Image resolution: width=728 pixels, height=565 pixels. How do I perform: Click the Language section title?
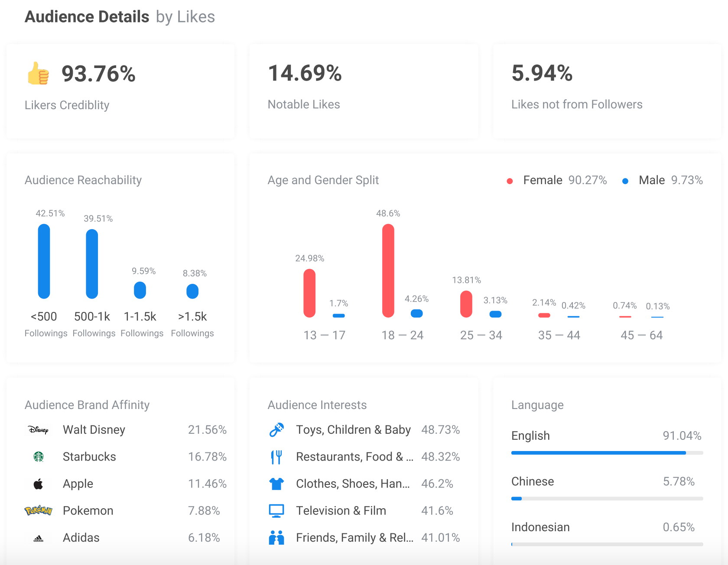537,405
